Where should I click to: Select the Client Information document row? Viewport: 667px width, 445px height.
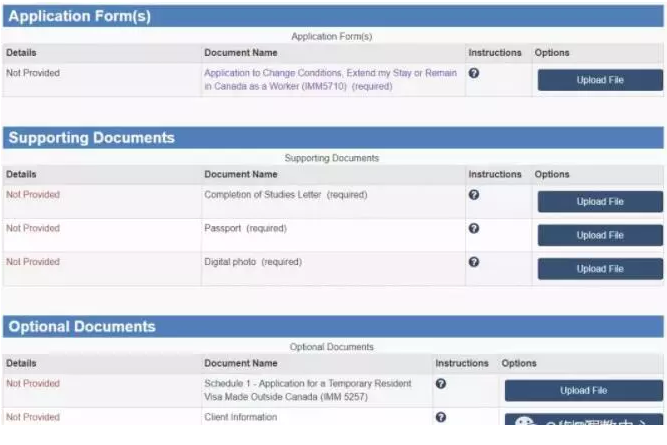[240, 418]
